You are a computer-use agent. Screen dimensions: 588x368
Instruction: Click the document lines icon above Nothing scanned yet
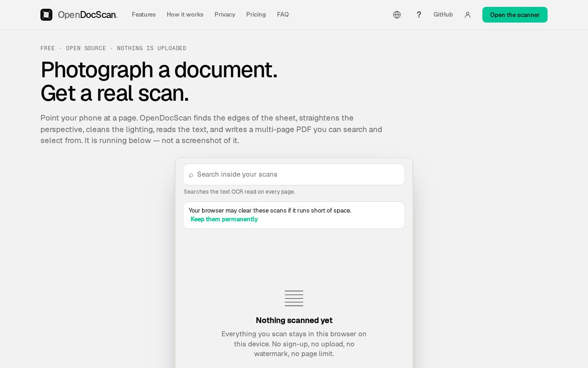click(294, 298)
